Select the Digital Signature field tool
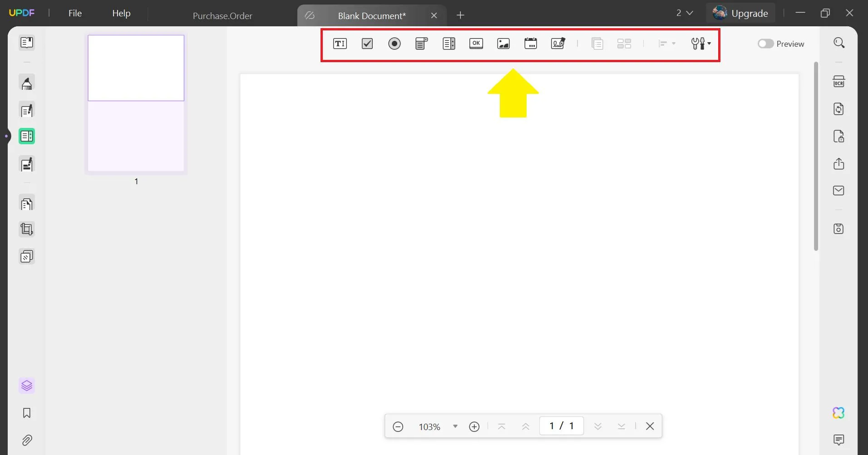Image resolution: width=868 pixels, height=455 pixels. 557,44
